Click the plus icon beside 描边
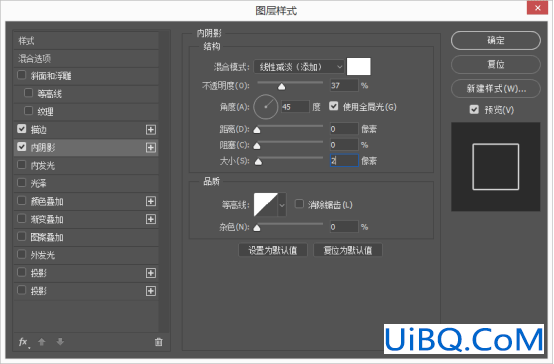Screen dimensions: 554x364 pos(151,130)
